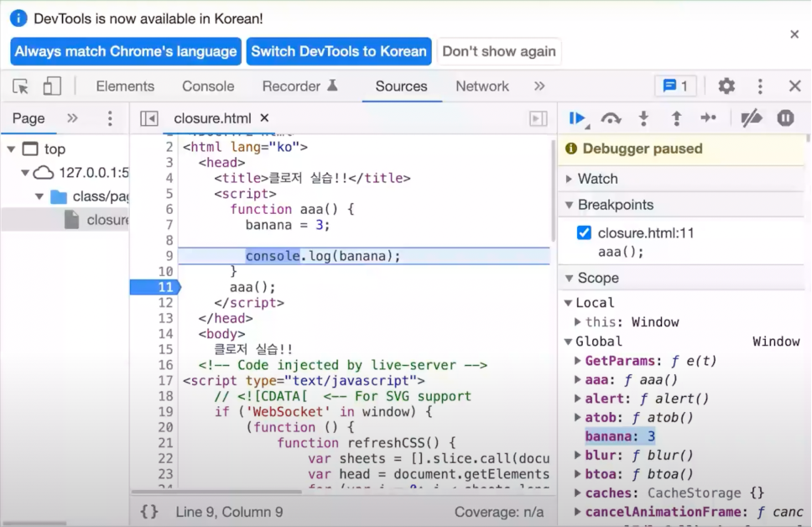Screen dimensions: 812x527
Task: Uncheck the closure.html:11 breakpoint checkbox
Action: click(x=584, y=232)
